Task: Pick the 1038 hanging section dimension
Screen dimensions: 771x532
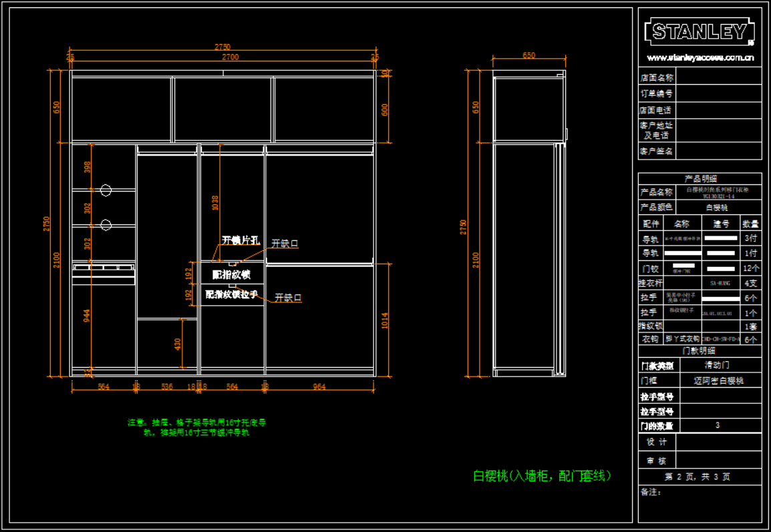Action: click(215, 203)
